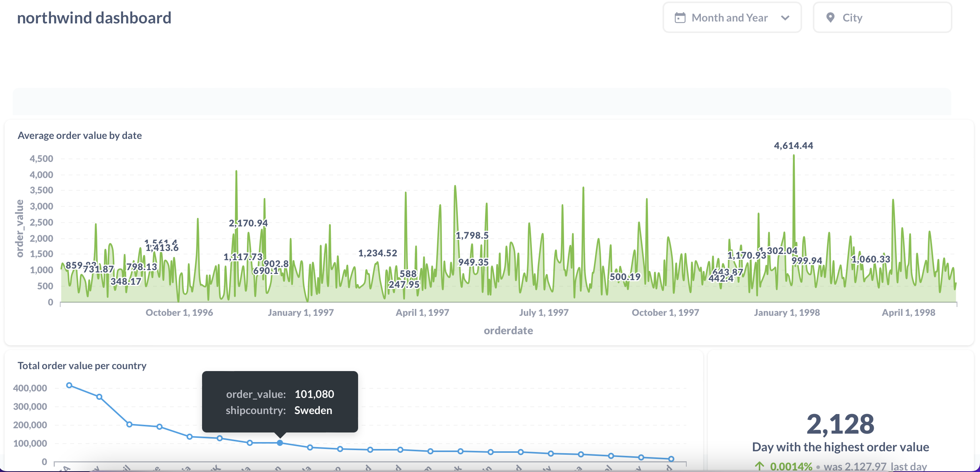Click the 'Average order value by date' chart title

point(80,135)
